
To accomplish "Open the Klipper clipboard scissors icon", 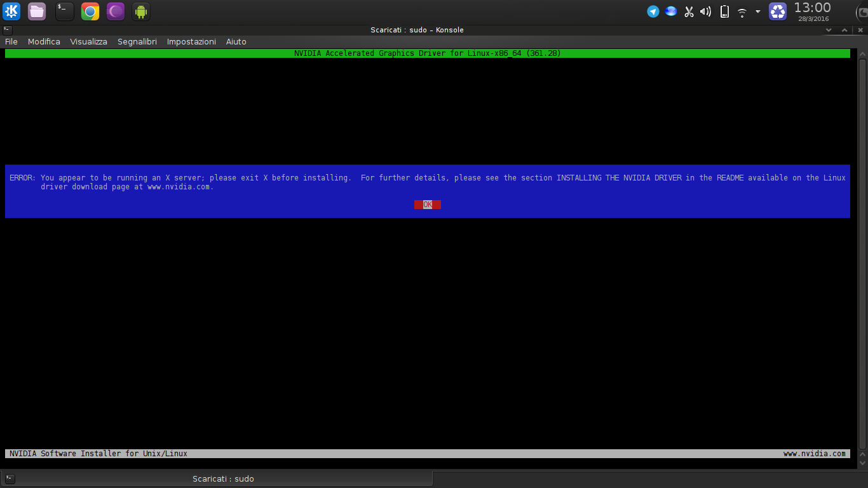I will click(x=689, y=11).
